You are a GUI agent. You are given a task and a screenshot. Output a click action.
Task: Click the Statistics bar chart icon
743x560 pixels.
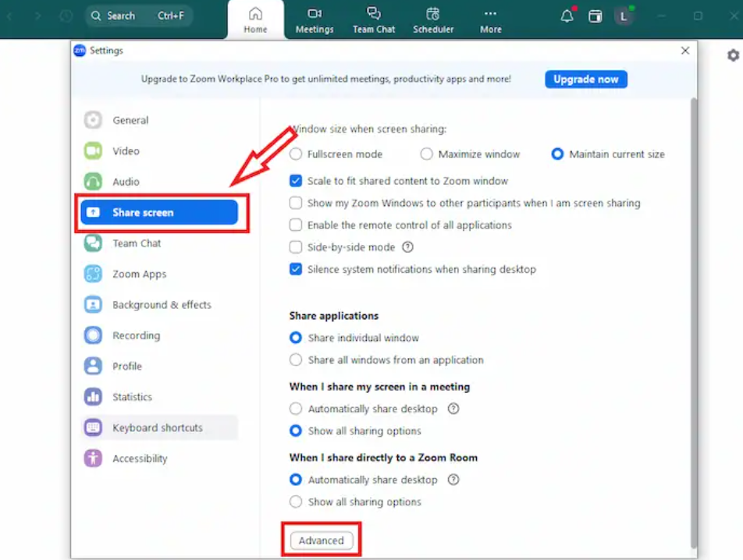pyautogui.click(x=93, y=397)
